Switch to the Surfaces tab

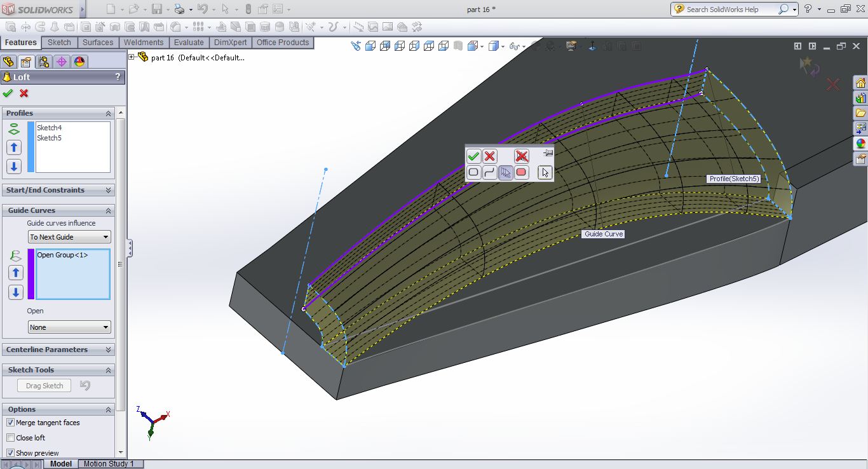tap(98, 43)
